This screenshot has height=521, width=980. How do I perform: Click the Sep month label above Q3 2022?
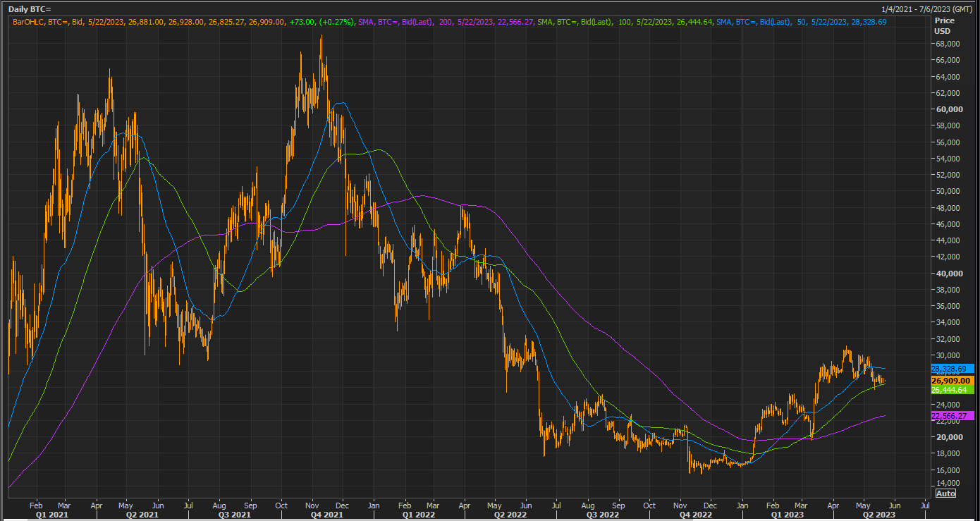619,505
